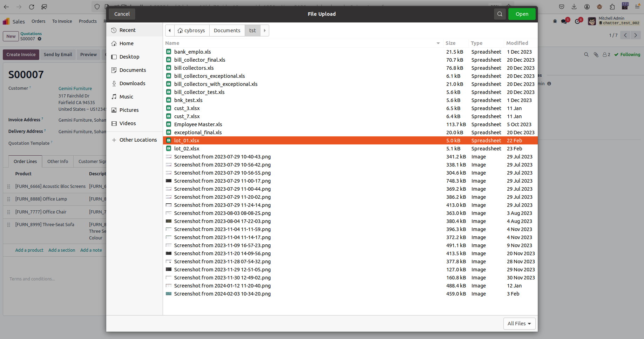Open the file search in the upload dialog
Viewport: 644px width, 339px height.
tap(500, 14)
